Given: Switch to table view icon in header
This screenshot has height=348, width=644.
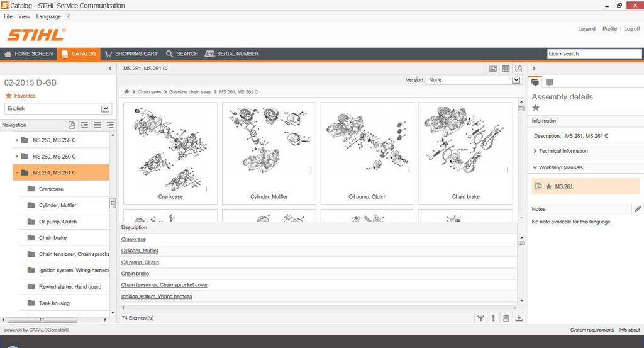Looking at the screenshot, I should click(506, 69).
